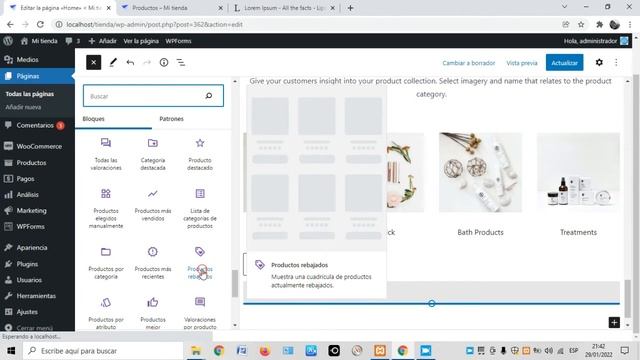Bookmark this page with the star icon
This screenshot has height=360, width=640.
point(581,24)
